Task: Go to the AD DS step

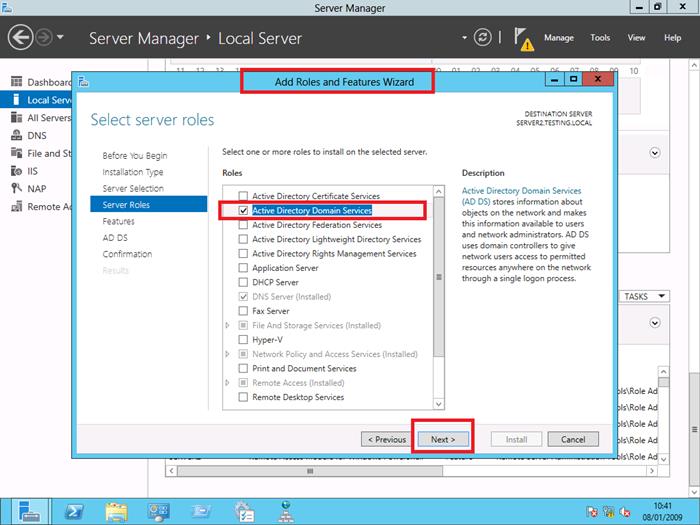Action: click(x=115, y=238)
